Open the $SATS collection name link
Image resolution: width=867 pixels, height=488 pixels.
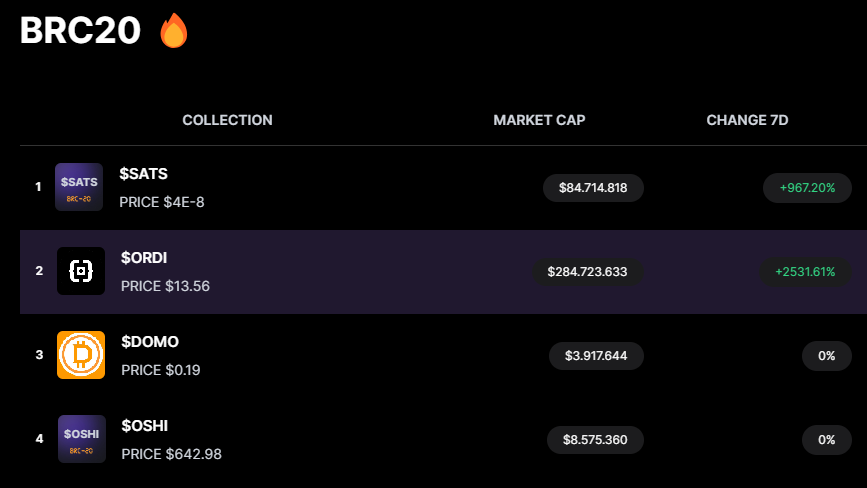144,174
